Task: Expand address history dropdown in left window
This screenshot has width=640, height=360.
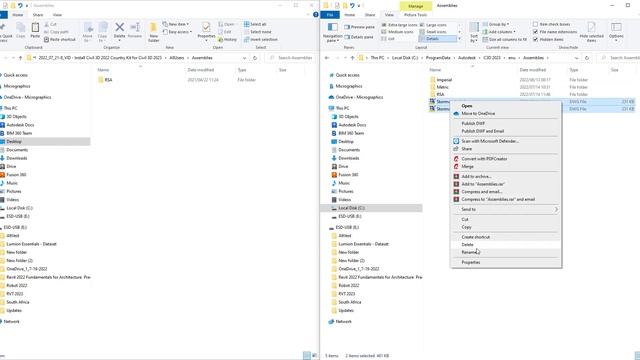Action: pos(244,58)
